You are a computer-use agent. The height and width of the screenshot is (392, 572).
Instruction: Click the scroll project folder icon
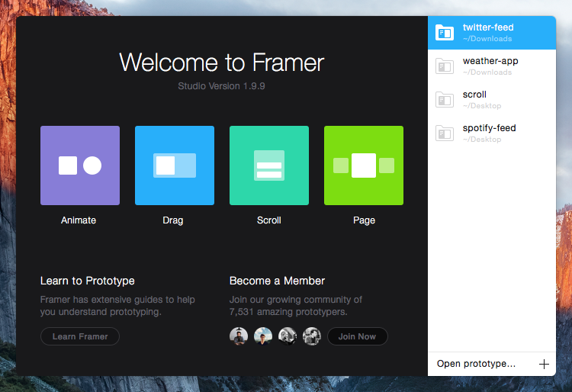[x=444, y=100]
